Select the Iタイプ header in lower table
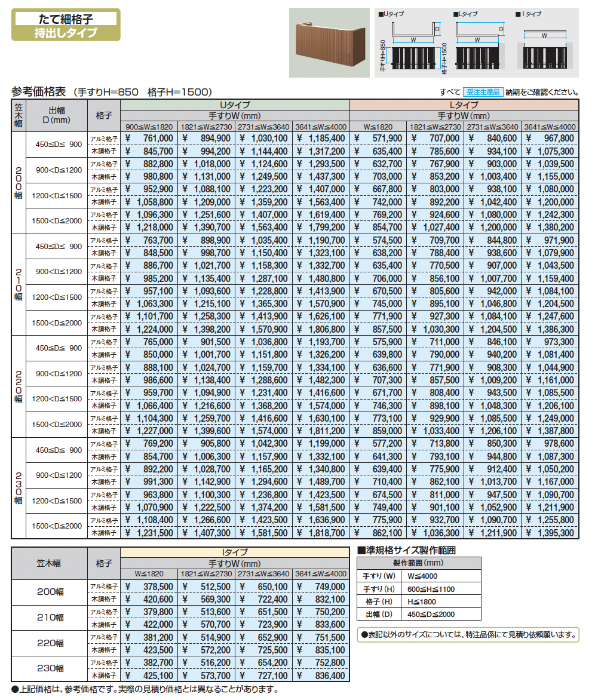The image size is (595, 700). pyautogui.click(x=235, y=552)
